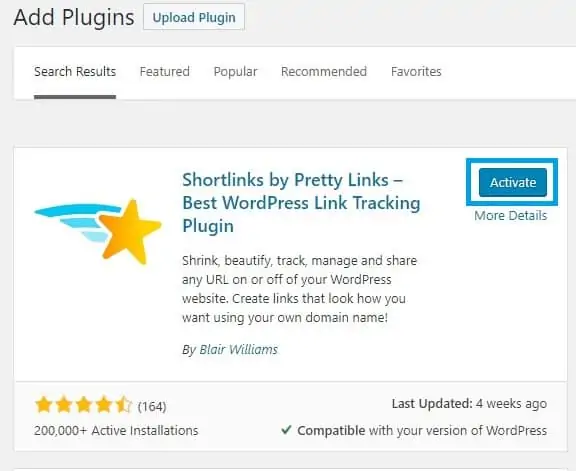This screenshot has height=471, width=576.
Task: Click the fourth rating star
Action: pos(104,405)
